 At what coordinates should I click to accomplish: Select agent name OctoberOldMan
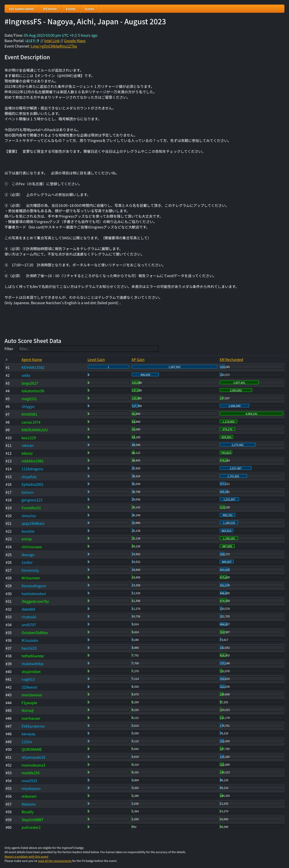(x=35, y=633)
